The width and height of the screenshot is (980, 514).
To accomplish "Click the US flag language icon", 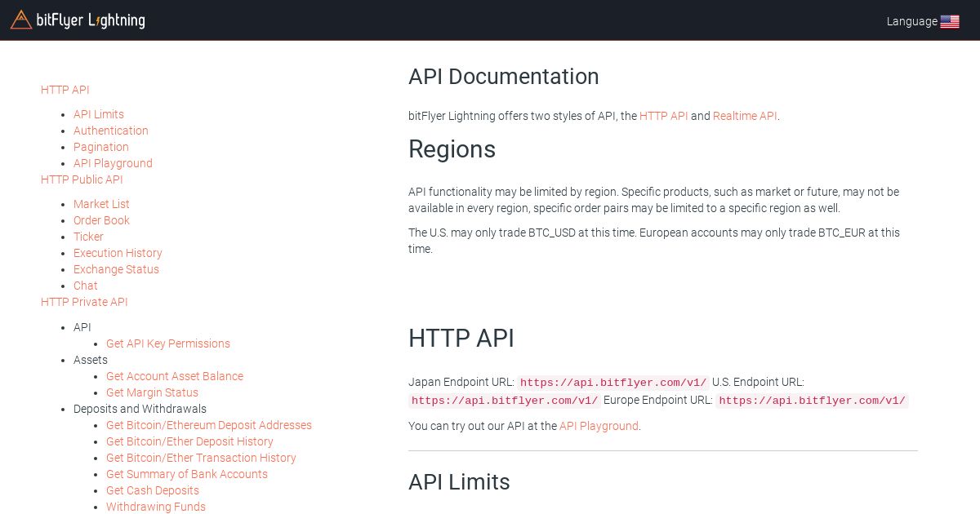I will click(x=949, y=22).
